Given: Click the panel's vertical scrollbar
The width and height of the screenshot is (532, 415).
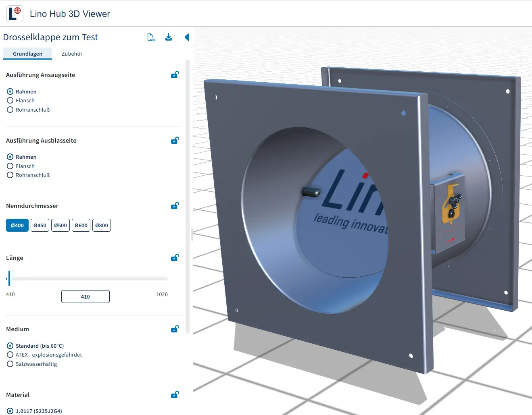Looking at the screenshot, I should 188,197.
